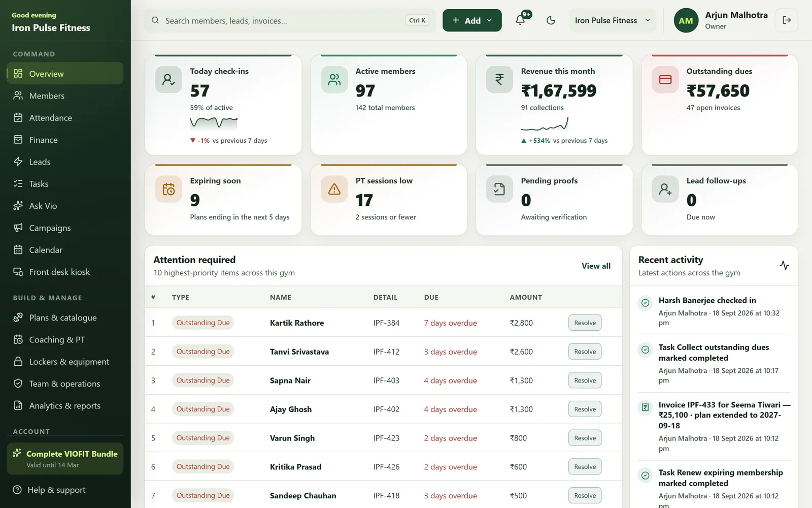Click the Plans & catalogue icon
812x508 pixels.
(18, 317)
